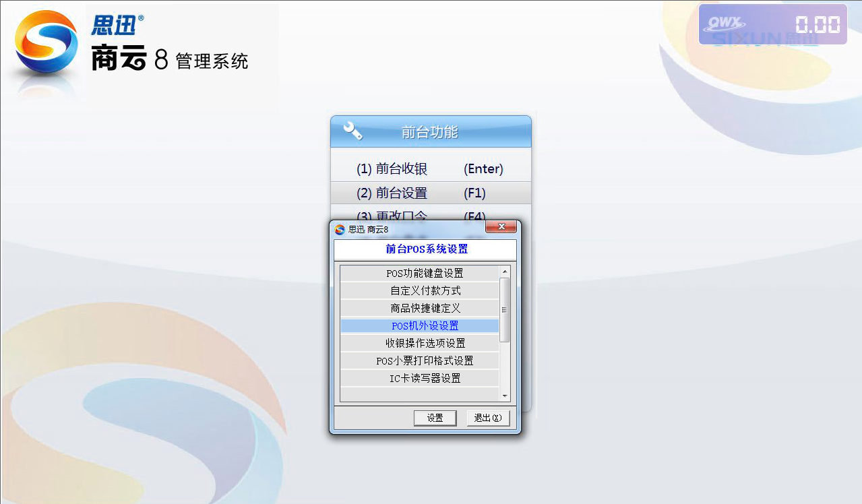This screenshot has height=504, width=862.
Task: Click the 思迅 logo icon in dialog title bar
Action: (x=340, y=229)
